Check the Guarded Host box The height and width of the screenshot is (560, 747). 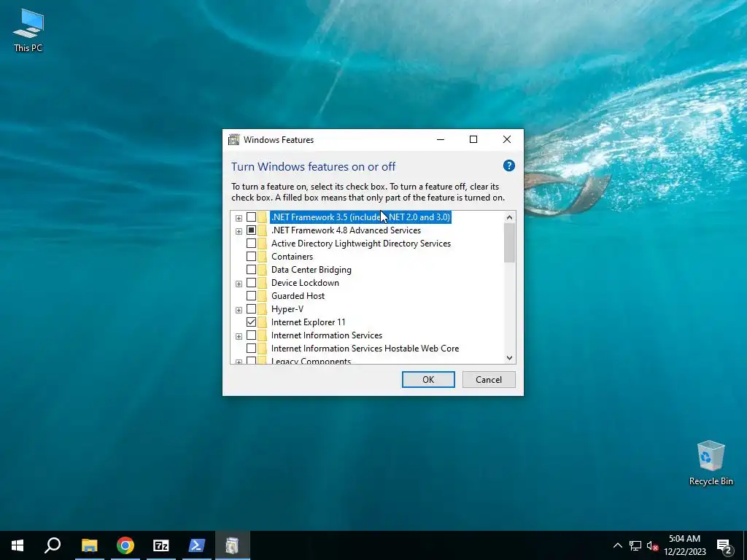tap(251, 296)
